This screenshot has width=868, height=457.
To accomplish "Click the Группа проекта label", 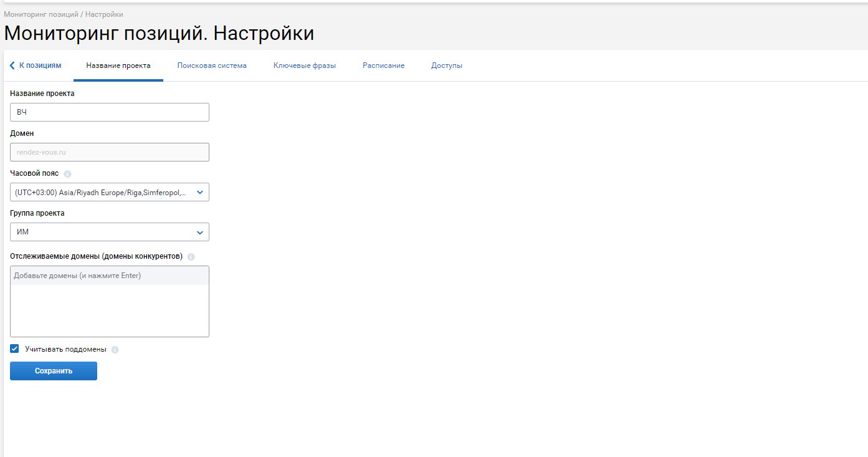I will pyautogui.click(x=37, y=213).
